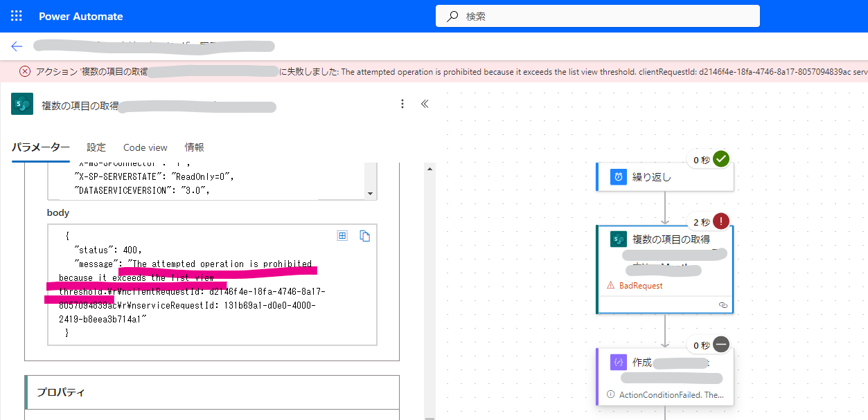Click the connection link icon on action card
The image size is (868, 420).
click(x=723, y=304)
